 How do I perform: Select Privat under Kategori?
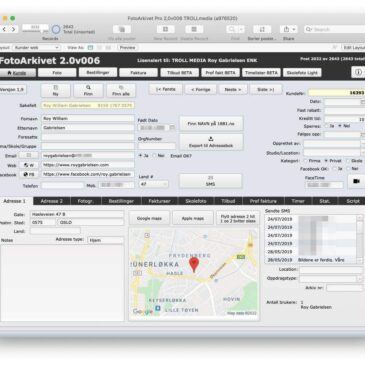(326, 161)
